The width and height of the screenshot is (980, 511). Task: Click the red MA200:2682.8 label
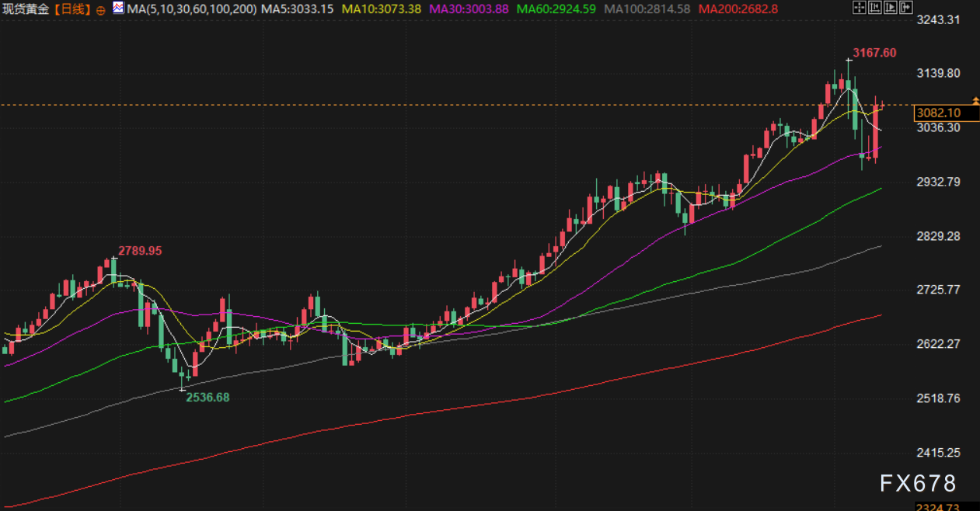(x=737, y=9)
